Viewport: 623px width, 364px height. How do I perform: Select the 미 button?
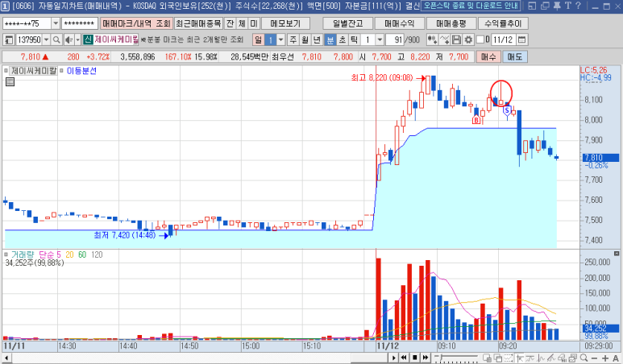(254, 24)
